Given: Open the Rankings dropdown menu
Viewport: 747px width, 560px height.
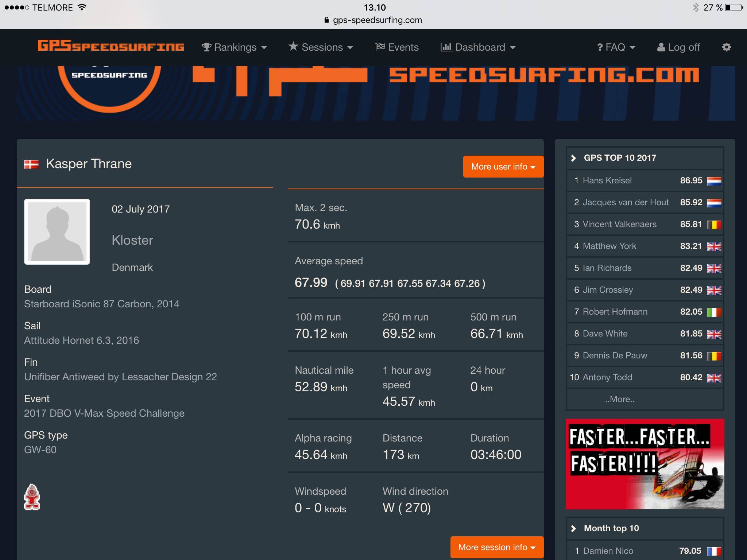Looking at the screenshot, I should (235, 47).
